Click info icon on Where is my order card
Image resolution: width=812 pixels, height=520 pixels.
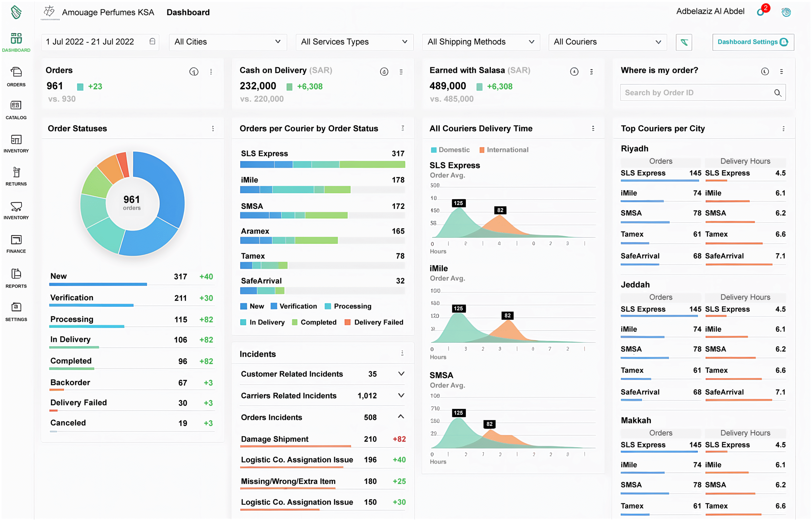pyautogui.click(x=765, y=71)
